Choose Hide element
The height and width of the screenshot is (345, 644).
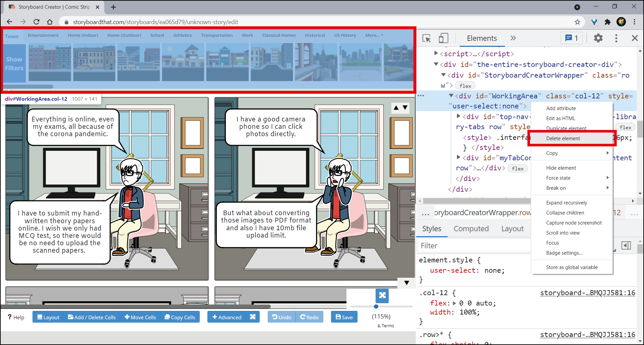[572, 168]
